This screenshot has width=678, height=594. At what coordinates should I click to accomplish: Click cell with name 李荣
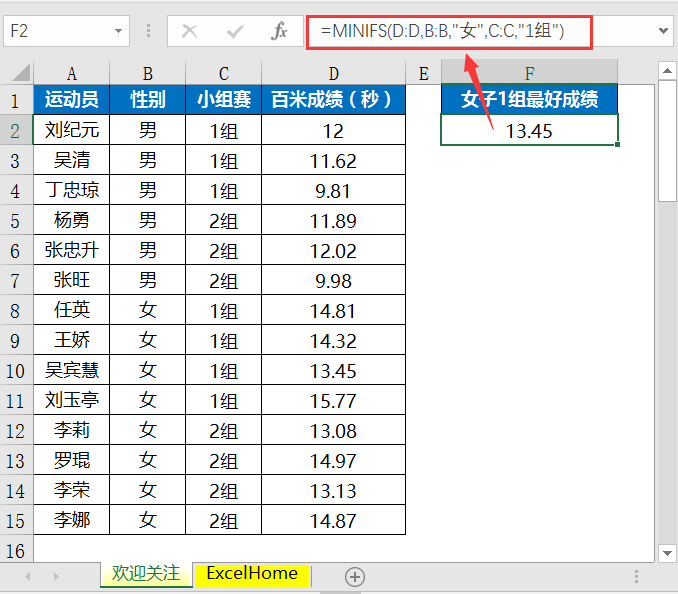pos(72,490)
